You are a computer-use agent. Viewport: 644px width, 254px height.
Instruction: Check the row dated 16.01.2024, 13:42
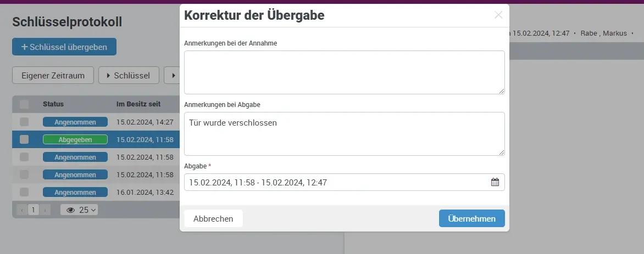pos(24,192)
